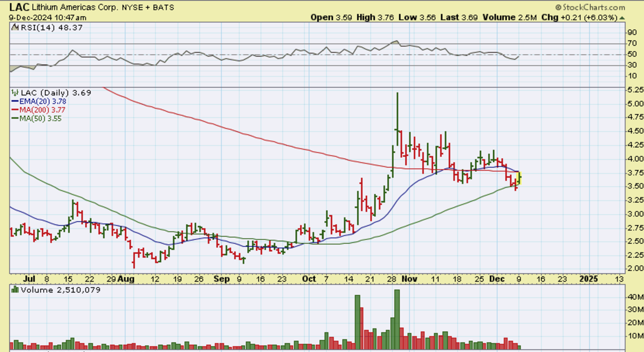
Task: Click the Nov label on the date axis
Action: [x=409, y=279]
